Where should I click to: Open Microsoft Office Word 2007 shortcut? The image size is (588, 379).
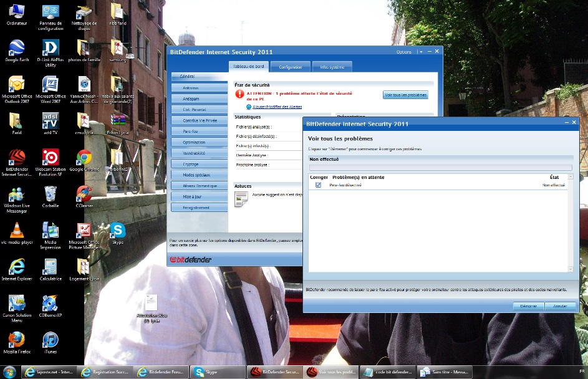pyautogui.click(x=51, y=89)
